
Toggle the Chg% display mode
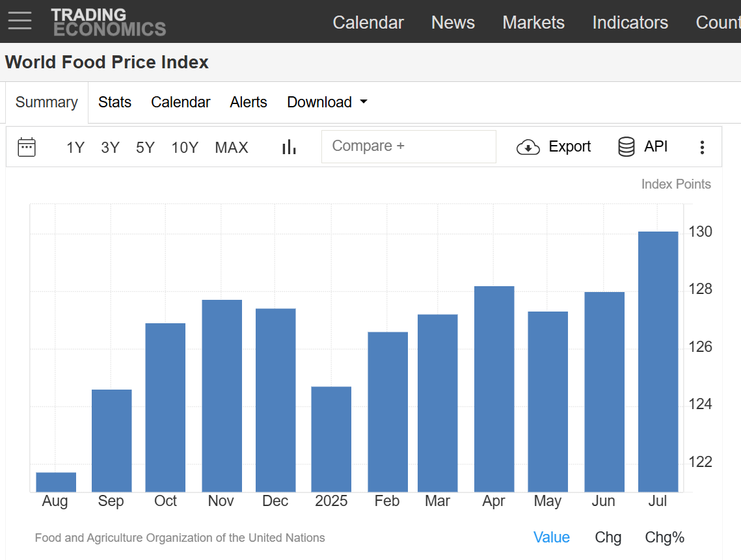(664, 537)
